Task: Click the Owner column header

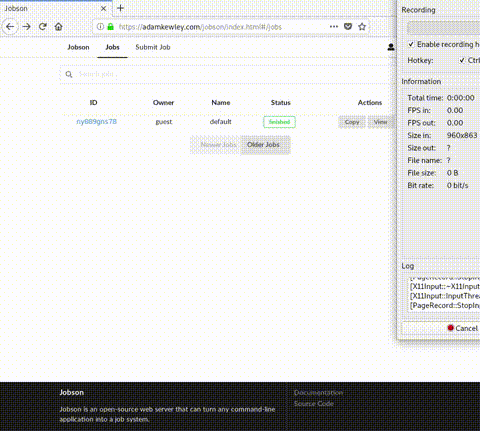Action: pos(163,103)
